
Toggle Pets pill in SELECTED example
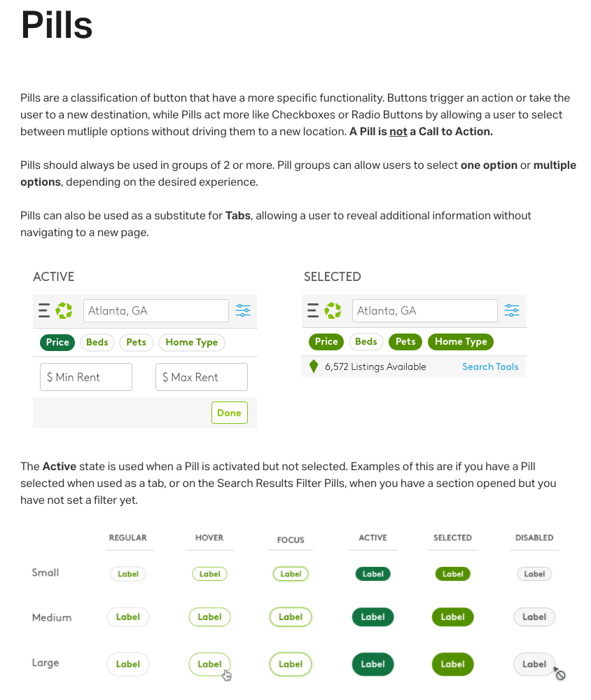coord(405,342)
